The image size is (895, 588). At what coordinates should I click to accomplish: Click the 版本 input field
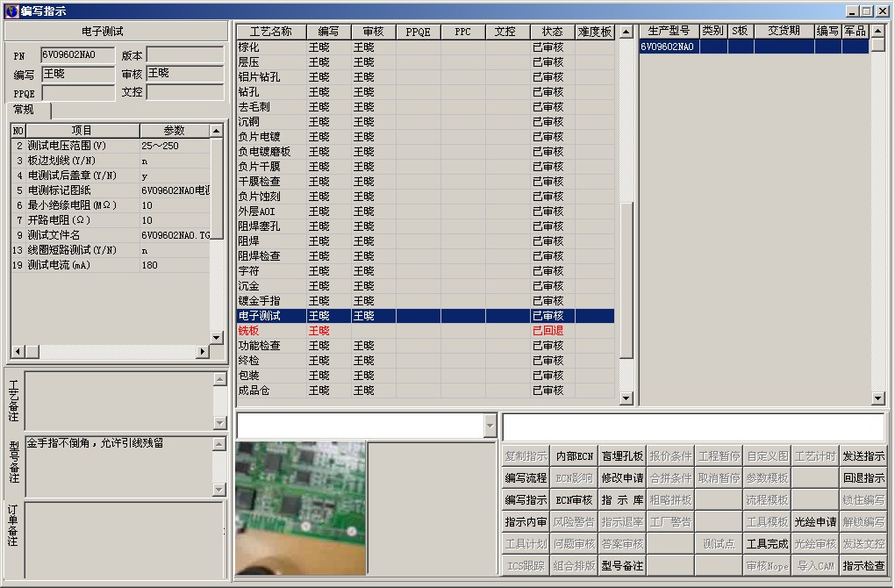point(185,54)
